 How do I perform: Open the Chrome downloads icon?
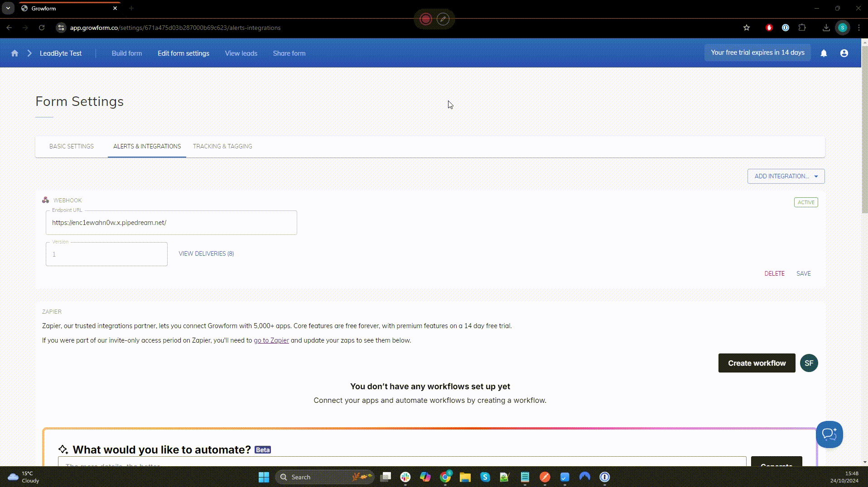pyautogui.click(x=826, y=28)
